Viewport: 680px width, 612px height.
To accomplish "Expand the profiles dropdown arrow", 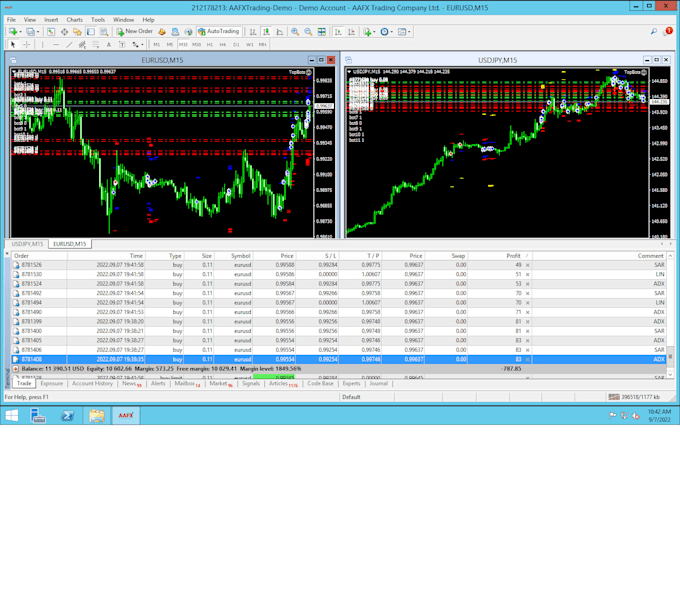I will (37, 32).
